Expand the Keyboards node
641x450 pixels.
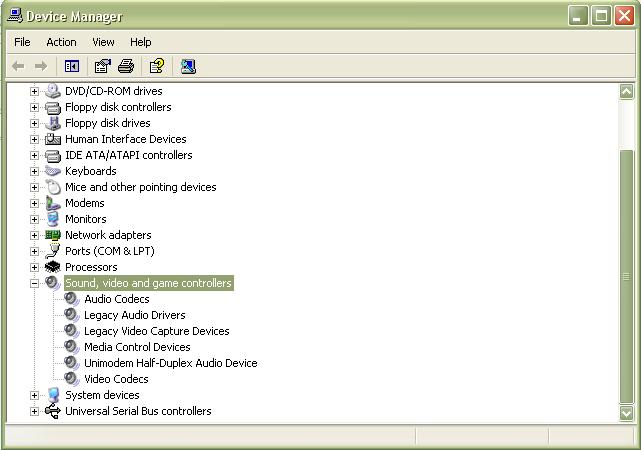tap(34, 171)
